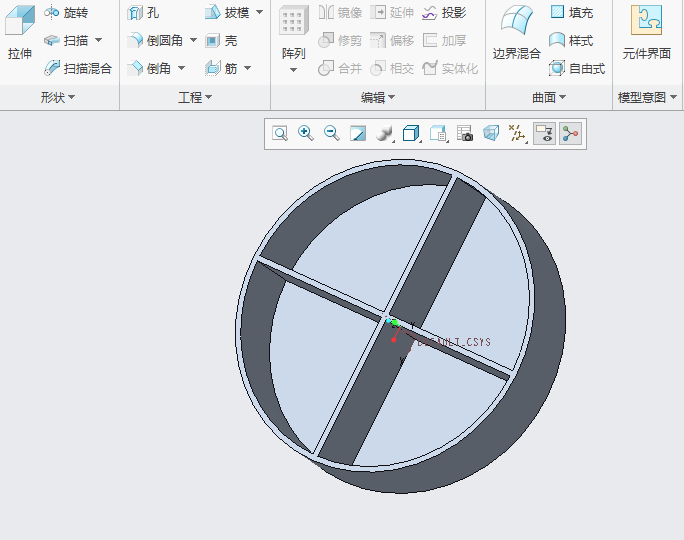Click the Refit zoom-to-fit icon
The height and width of the screenshot is (540, 684).
pos(280,134)
